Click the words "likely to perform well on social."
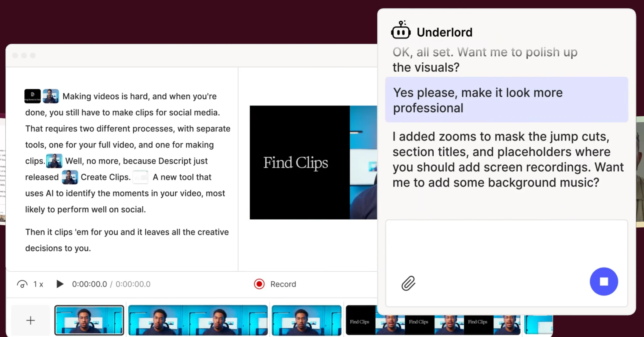 coord(85,209)
